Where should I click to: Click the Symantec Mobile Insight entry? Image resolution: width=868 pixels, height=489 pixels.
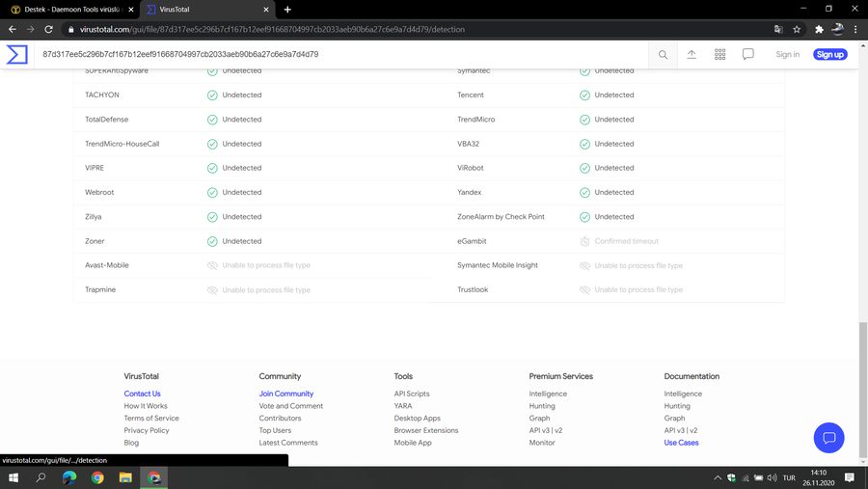(x=498, y=265)
